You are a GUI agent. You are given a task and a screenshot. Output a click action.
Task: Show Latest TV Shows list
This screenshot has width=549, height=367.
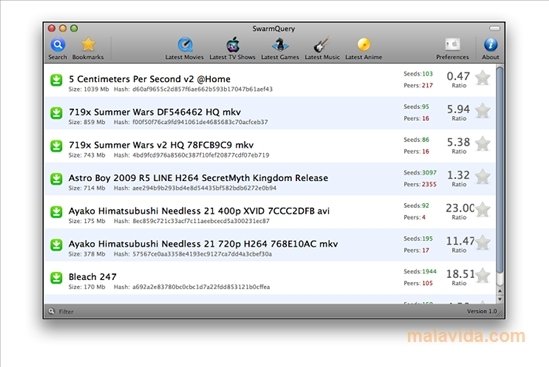tap(232, 48)
